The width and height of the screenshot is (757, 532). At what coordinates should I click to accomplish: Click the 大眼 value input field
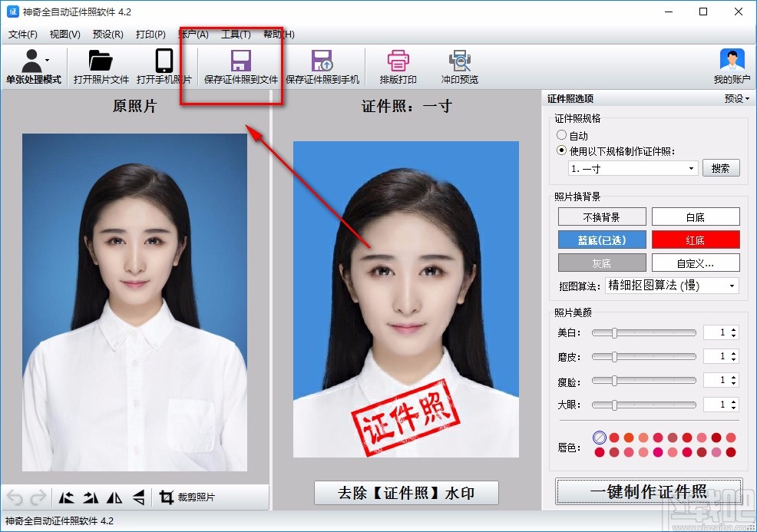pyautogui.click(x=716, y=405)
